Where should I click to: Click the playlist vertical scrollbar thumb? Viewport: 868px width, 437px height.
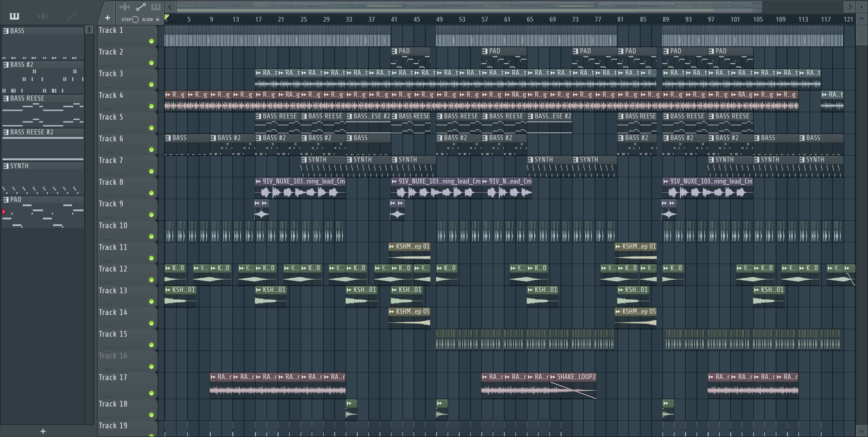pos(862,35)
